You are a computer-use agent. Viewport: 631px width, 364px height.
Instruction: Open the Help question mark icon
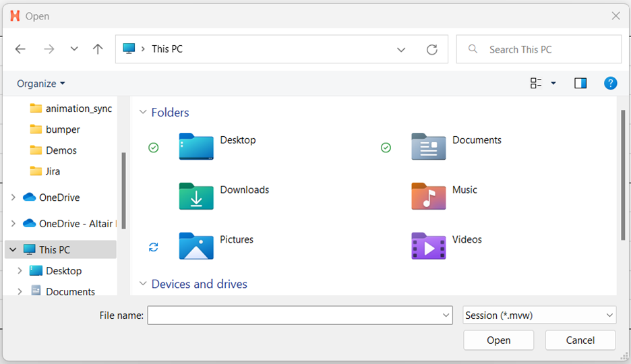(x=610, y=84)
